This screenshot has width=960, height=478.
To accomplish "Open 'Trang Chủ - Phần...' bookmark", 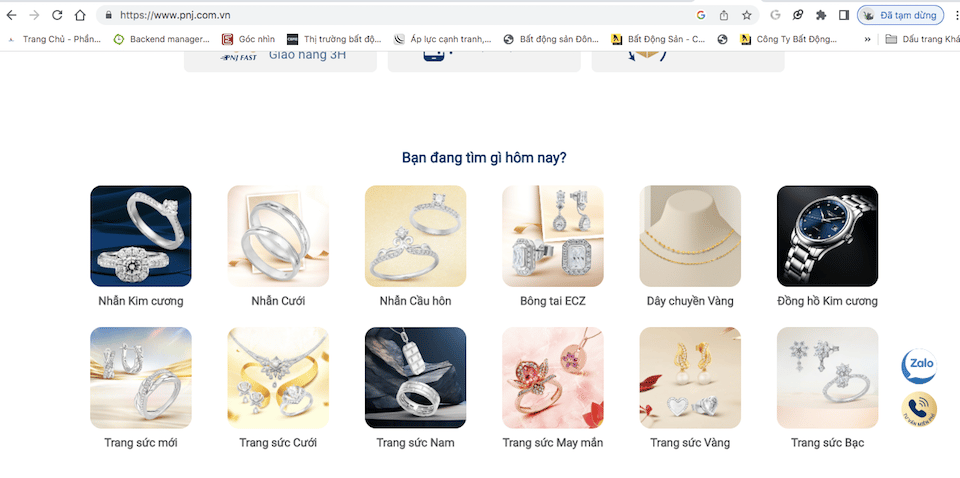I will coord(54,39).
